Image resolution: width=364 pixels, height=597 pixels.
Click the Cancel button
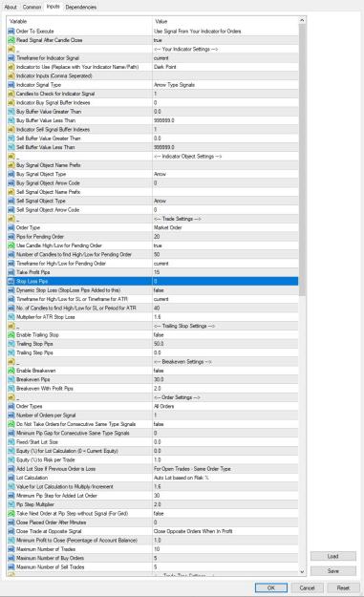[x=307, y=587]
